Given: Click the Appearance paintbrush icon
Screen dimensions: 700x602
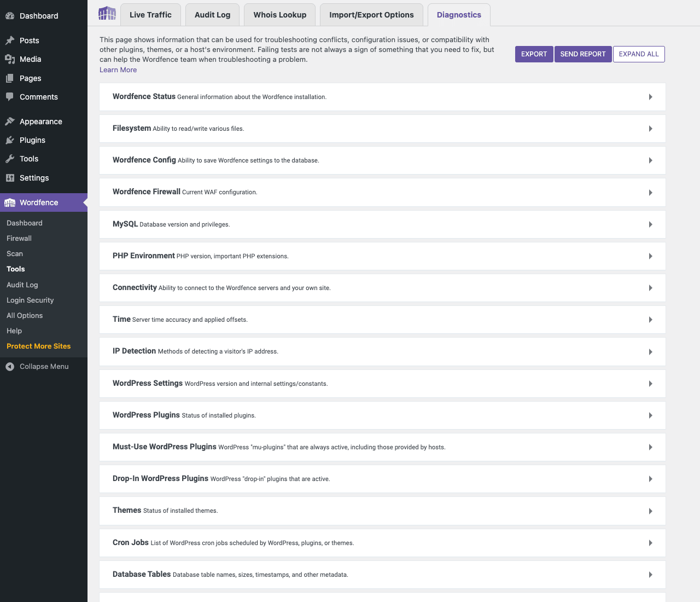Looking at the screenshot, I should coord(10,121).
